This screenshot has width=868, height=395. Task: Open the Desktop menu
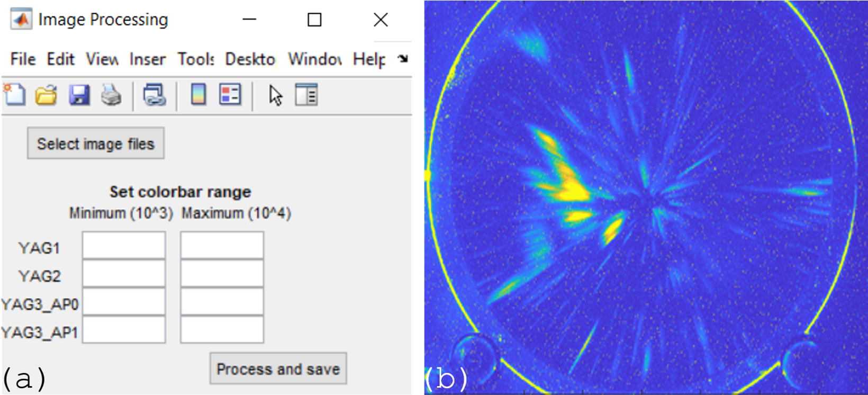[x=250, y=59]
